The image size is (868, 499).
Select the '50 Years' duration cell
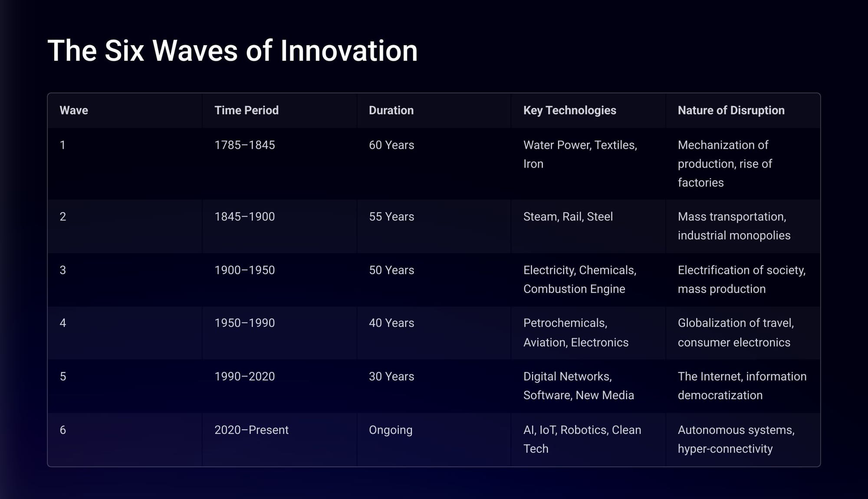(x=434, y=279)
